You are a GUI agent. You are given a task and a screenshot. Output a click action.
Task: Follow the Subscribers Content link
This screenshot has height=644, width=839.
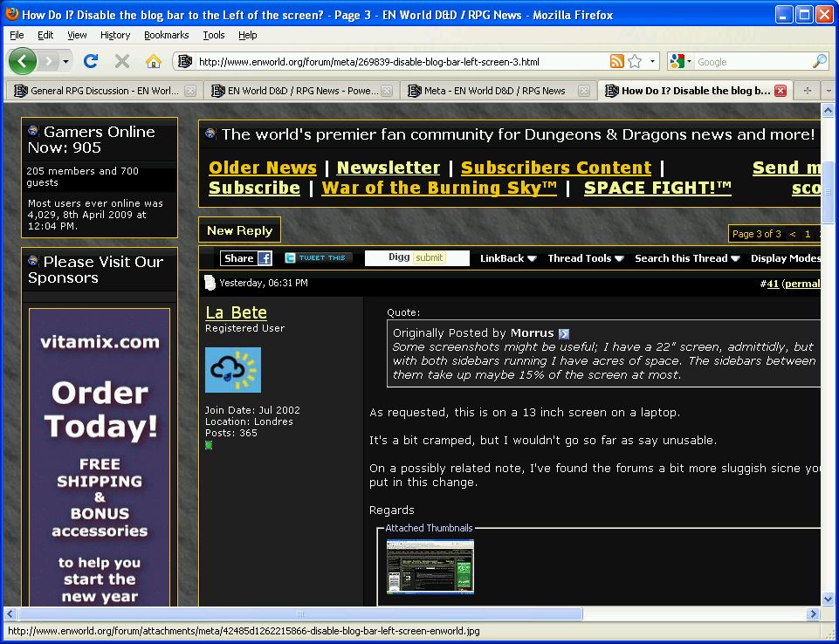point(555,168)
